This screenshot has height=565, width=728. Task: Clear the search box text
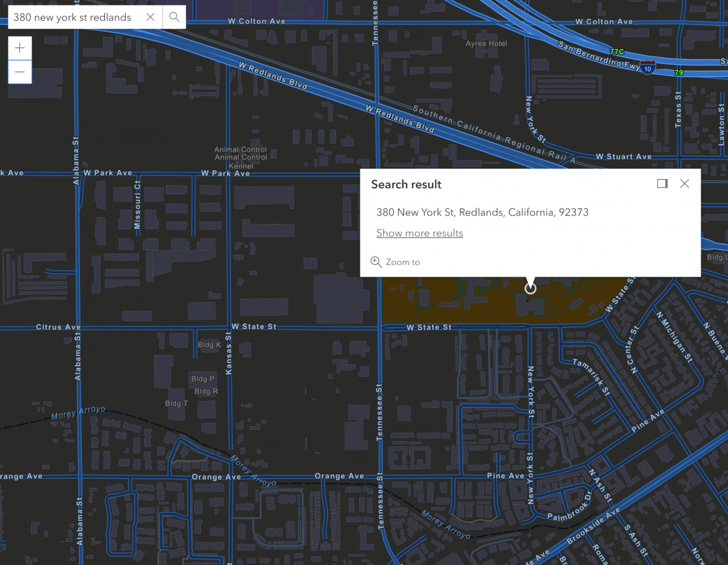pos(150,17)
